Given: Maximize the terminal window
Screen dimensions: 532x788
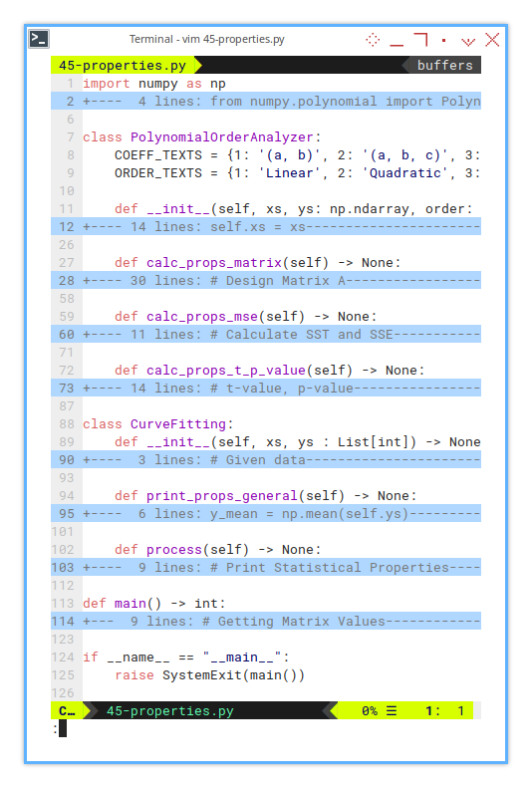Looking at the screenshot, I should pyautogui.click(x=420, y=40).
